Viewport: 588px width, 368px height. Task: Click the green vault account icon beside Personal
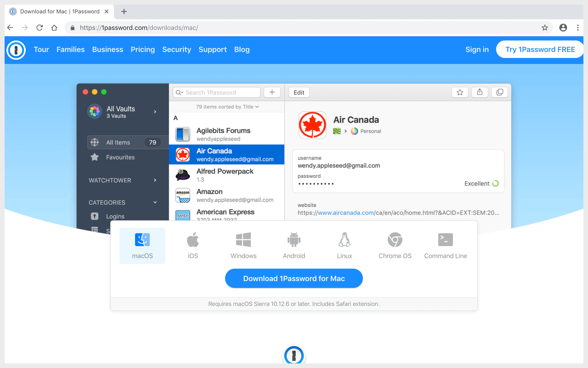pos(337,131)
